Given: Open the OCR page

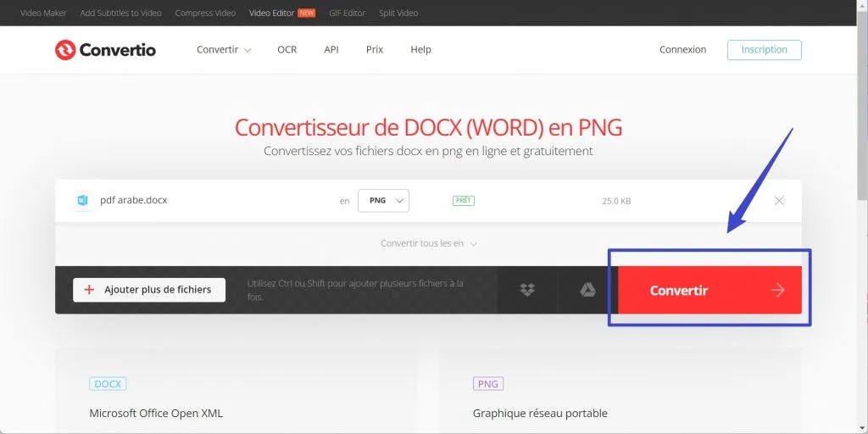Looking at the screenshot, I should [x=287, y=50].
